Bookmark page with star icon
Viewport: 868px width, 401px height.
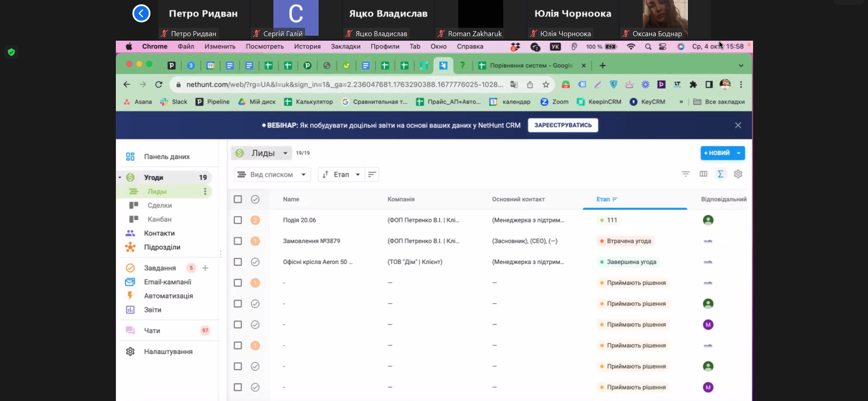(546, 85)
